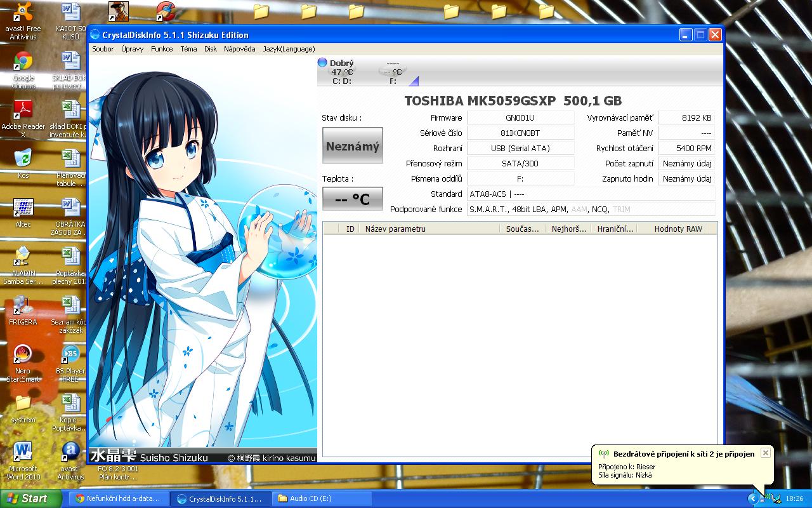Viewport: 812px width, 508px height.
Task: Click the Rychlost otáčení value 5400 RPM
Action: tap(687, 148)
